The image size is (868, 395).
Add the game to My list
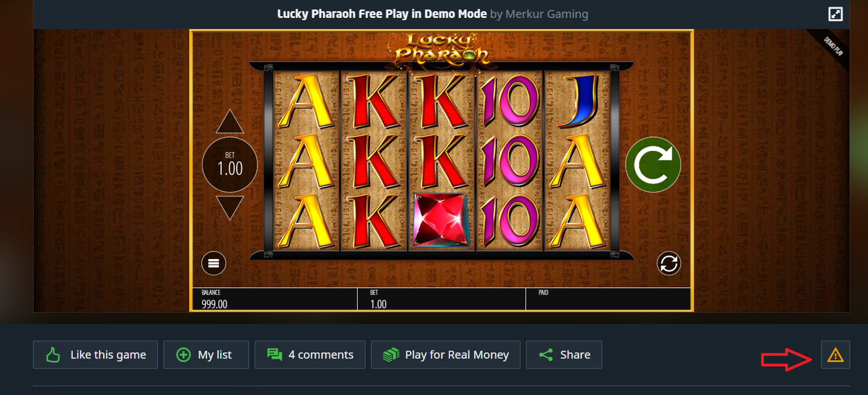click(x=206, y=355)
